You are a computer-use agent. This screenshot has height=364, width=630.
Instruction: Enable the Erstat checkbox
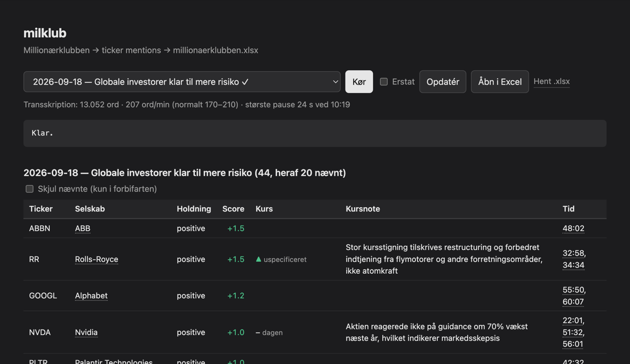384,82
